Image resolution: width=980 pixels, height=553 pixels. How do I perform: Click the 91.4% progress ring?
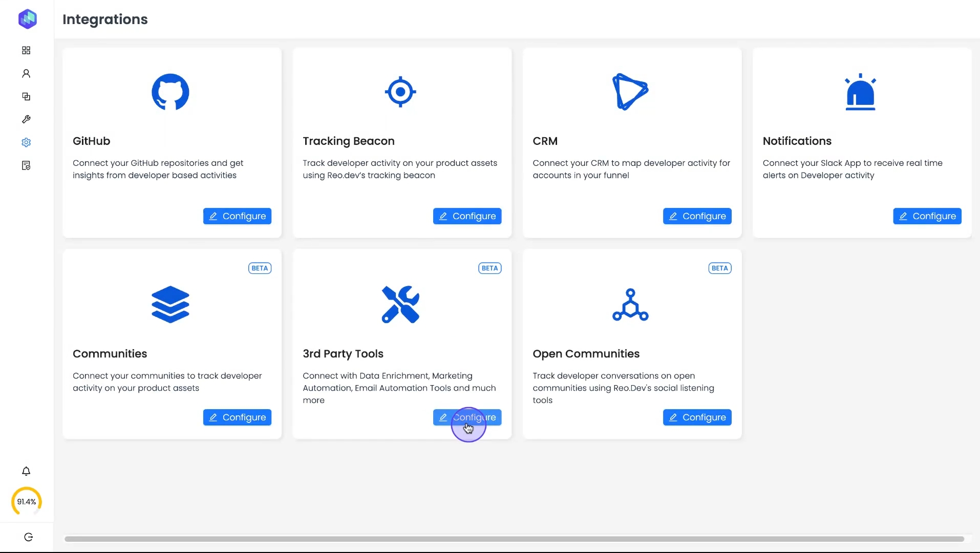27,501
